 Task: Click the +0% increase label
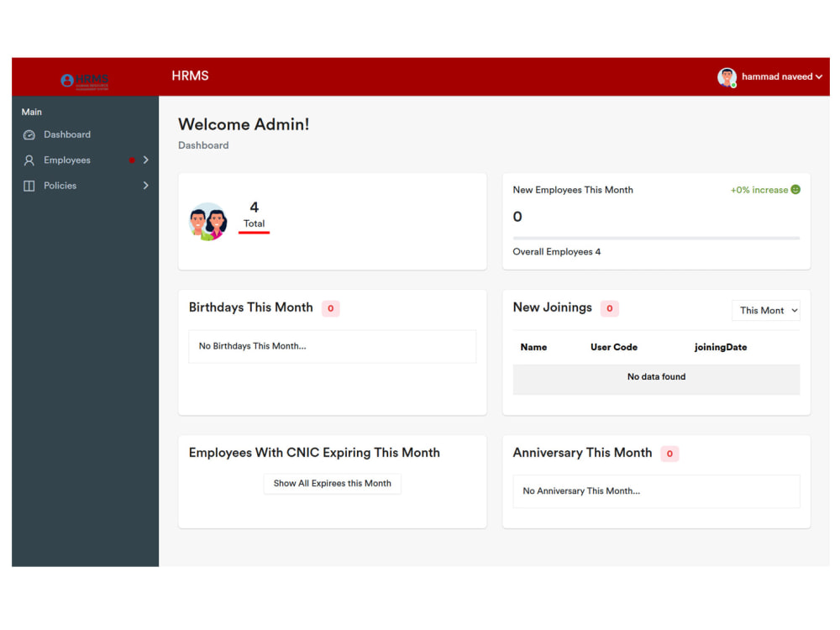coord(759,190)
